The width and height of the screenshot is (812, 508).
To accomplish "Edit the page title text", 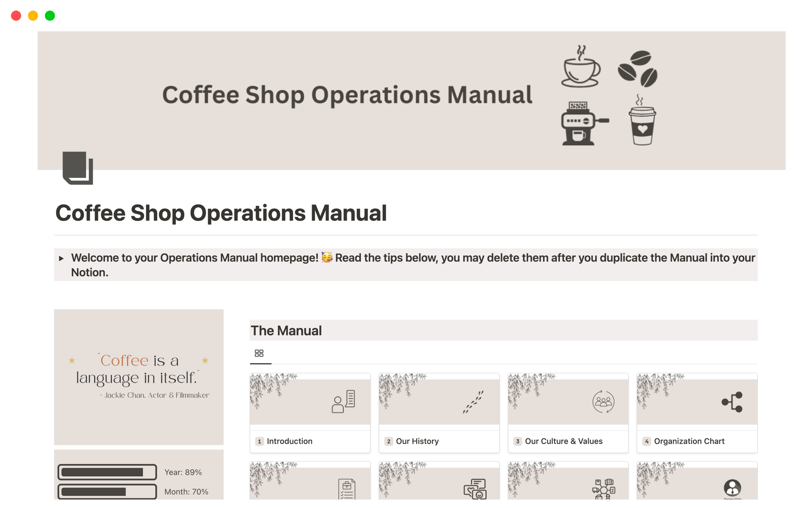I will 221,213.
